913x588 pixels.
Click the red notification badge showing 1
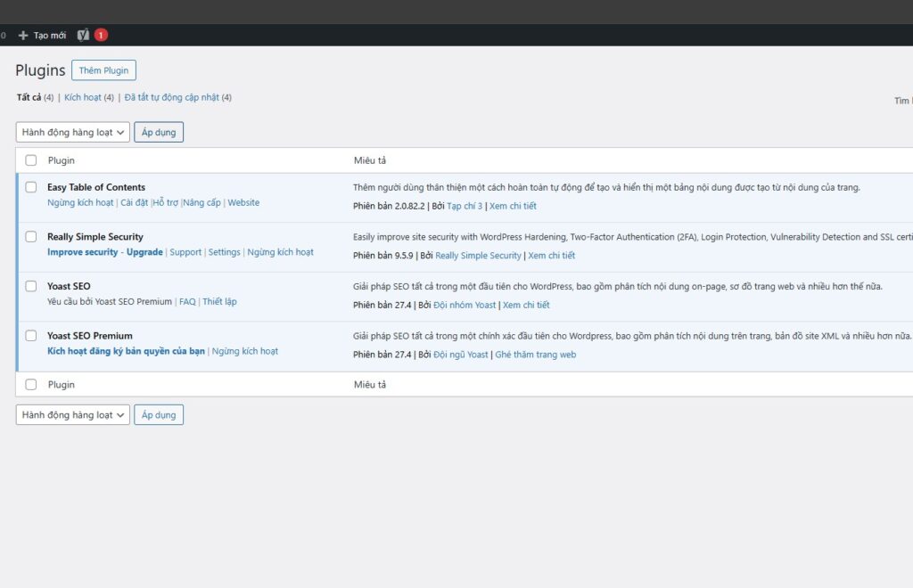click(101, 35)
